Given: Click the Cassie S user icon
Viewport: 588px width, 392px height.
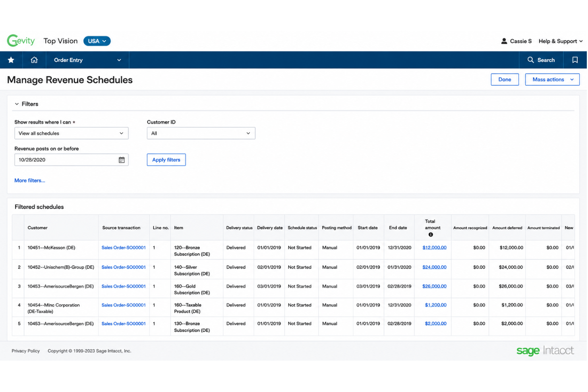Looking at the screenshot, I should click(x=505, y=41).
